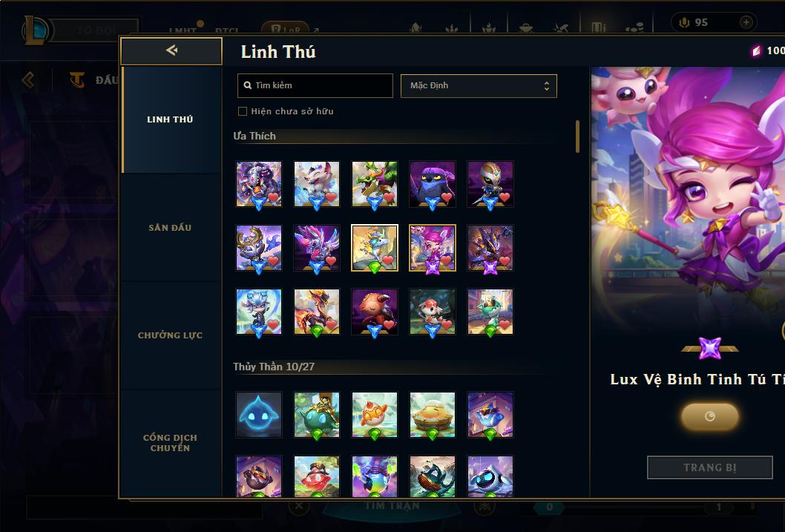Switch to the "Sàn Đấu" tab
The height and width of the screenshot is (532, 785).
click(170, 228)
